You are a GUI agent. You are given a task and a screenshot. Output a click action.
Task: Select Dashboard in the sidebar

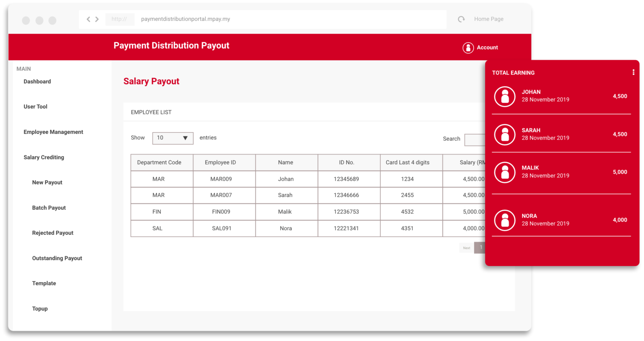click(x=37, y=81)
